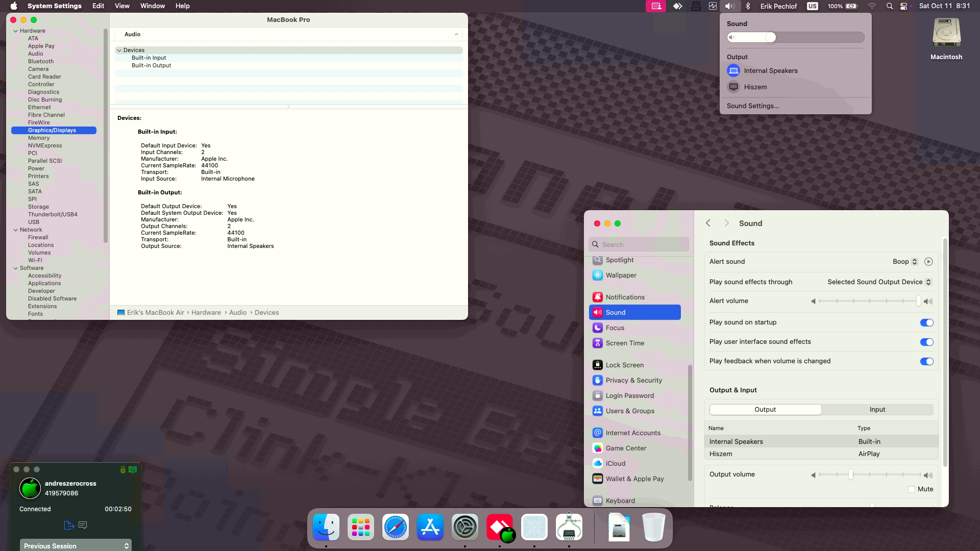The width and height of the screenshot is (980, 551).
Task: Open the Edit menu
Action: (98, 6)
